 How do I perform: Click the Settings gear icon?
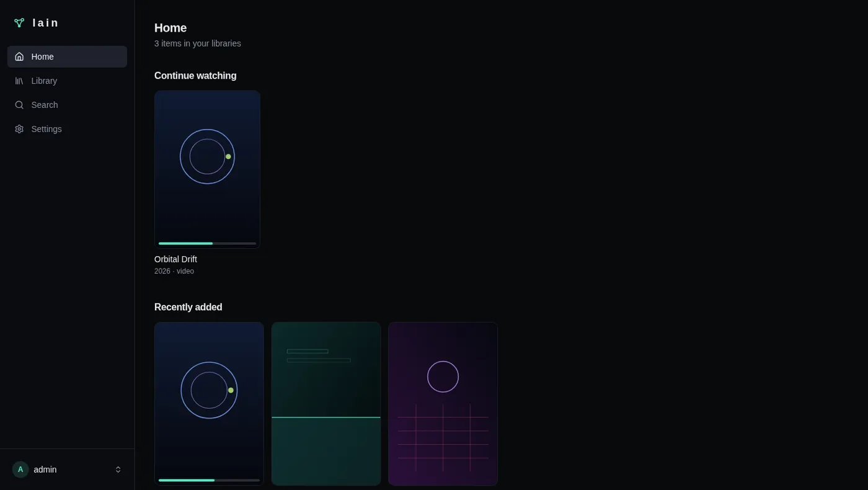point(19,129)
